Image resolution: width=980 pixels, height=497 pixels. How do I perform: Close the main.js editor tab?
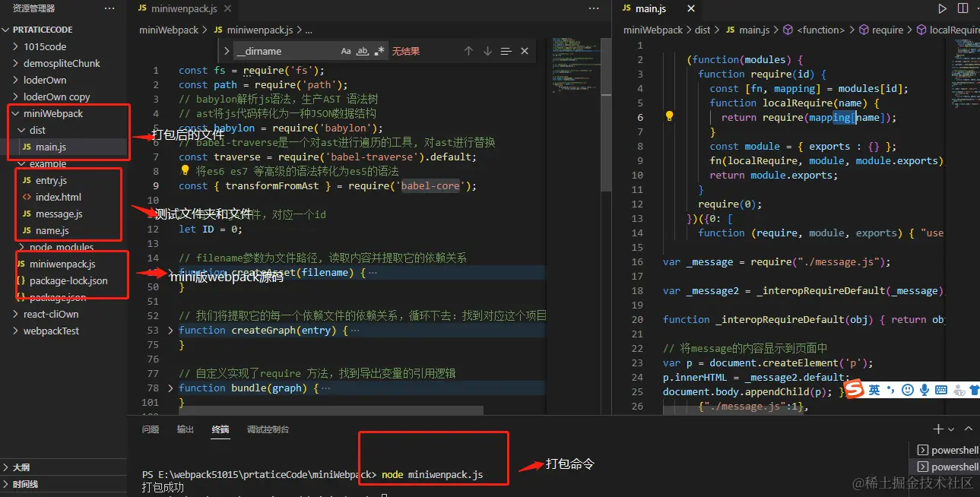691,8
